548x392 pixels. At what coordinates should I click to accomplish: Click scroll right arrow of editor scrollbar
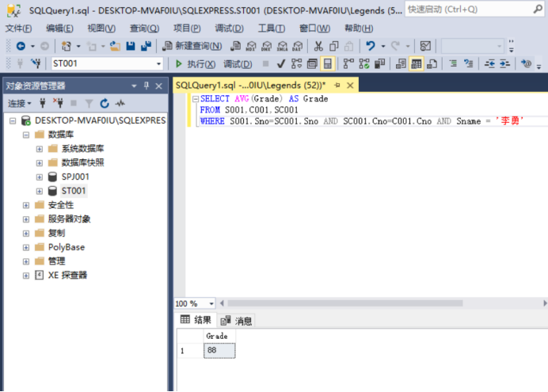point(544,303)
